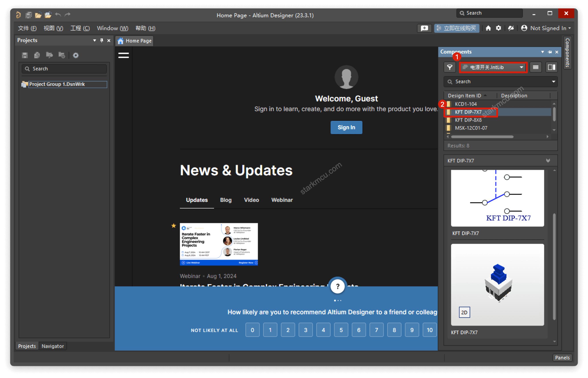Select Project Group 1.DsnWrk tree item
The width and height of the screenshot is (588, 378).
[64, 84]
